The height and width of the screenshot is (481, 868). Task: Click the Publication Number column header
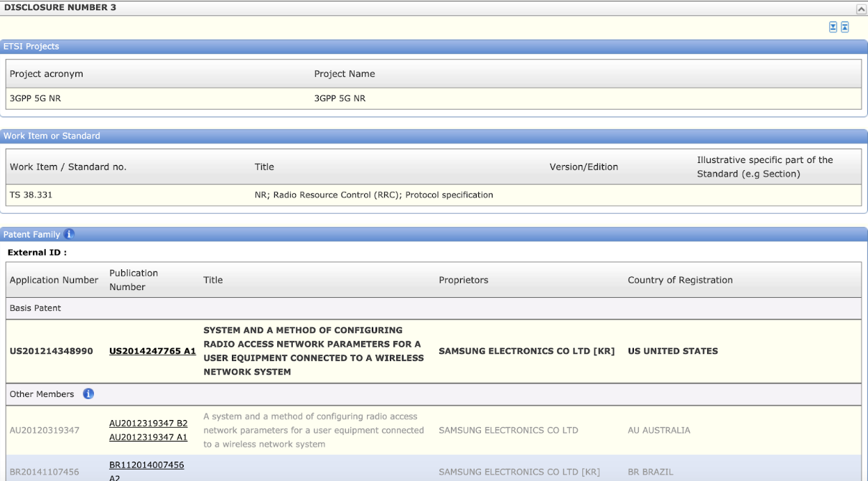[134, 280]
